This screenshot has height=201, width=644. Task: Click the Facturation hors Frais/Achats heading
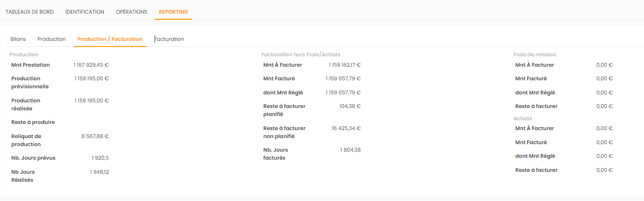[301, 54]
